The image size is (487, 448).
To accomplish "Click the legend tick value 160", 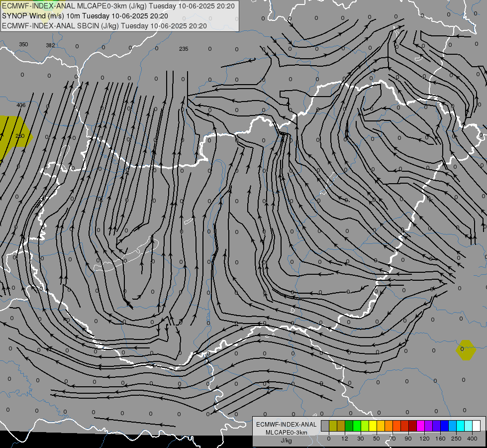I will pyautogui.click(x=440, y=439).
